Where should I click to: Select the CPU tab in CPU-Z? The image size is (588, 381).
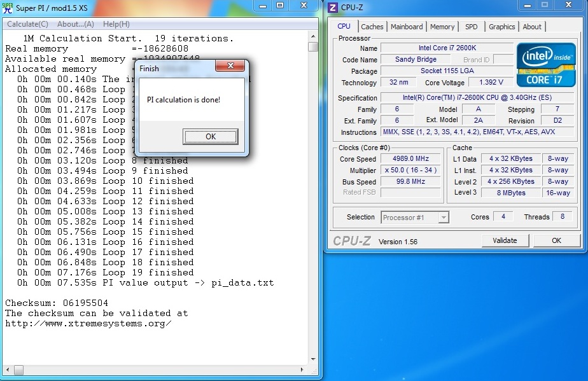coord(344,26)
